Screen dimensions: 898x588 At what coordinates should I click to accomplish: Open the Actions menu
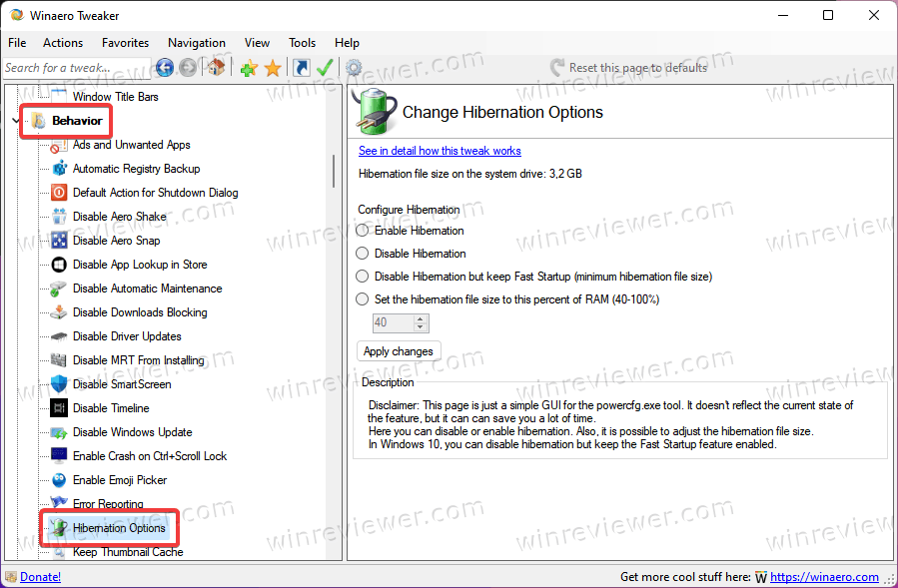coord(63,43)
